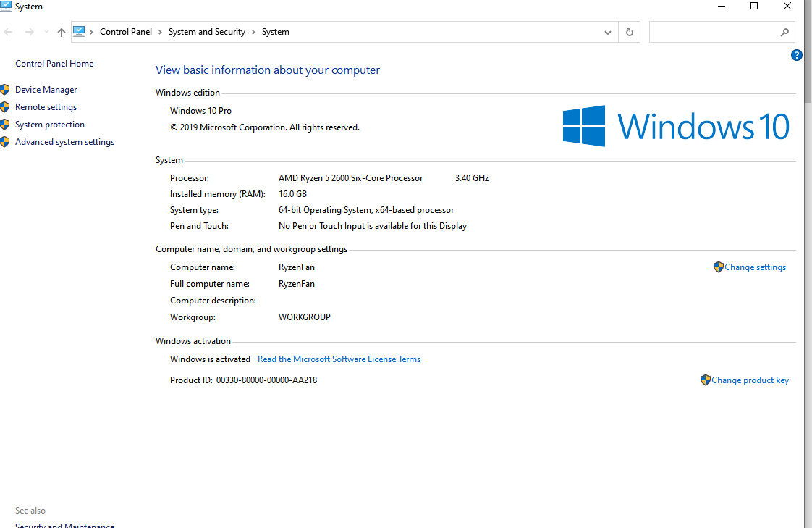Go up one level with up arrow
This screenshot has width=812, height=528.
(61, 32)
